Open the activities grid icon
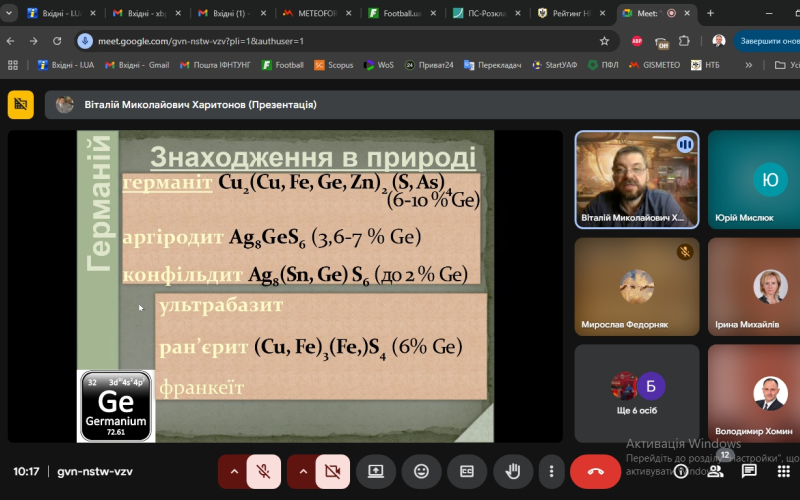The height and width of the screenshot is (500, 800). pos(784,471)
